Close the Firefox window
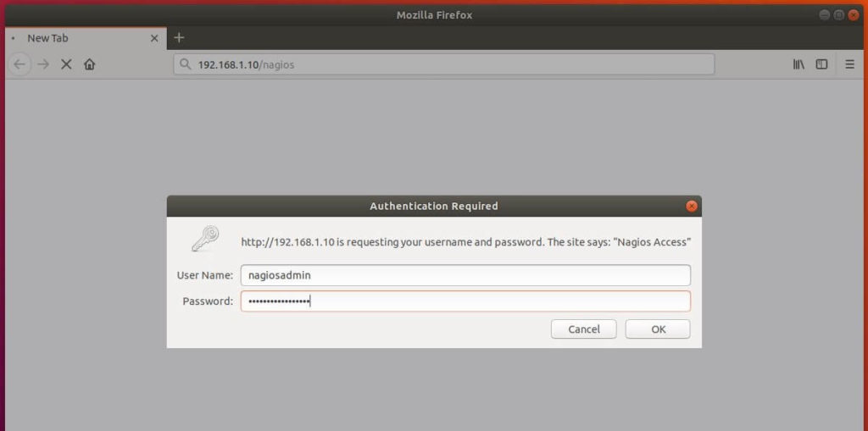Screen dimensions: 868x431 pos(854,15)
